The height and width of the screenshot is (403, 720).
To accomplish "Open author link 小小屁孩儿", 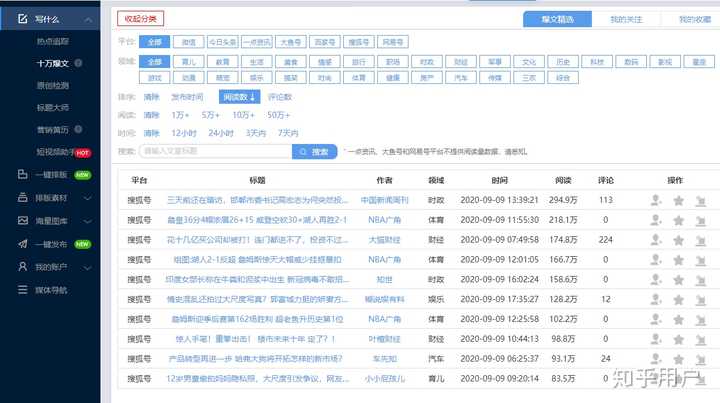I will tap(384, 379).
